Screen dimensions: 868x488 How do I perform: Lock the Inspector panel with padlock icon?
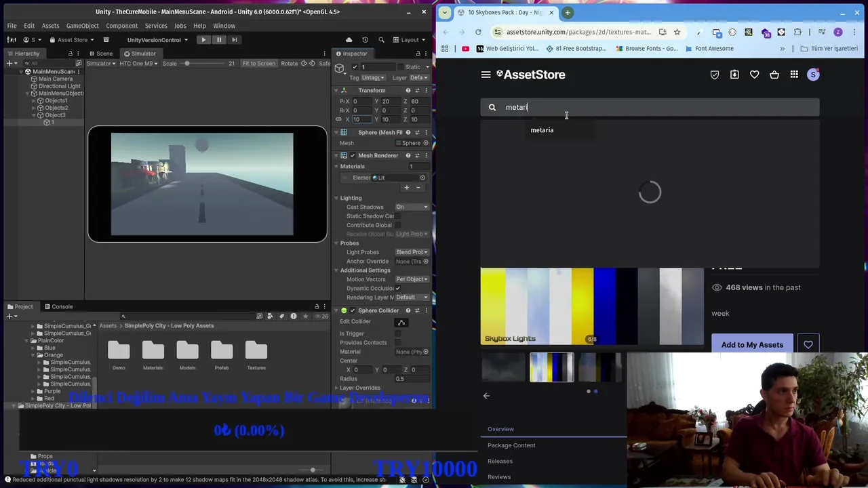418,54
